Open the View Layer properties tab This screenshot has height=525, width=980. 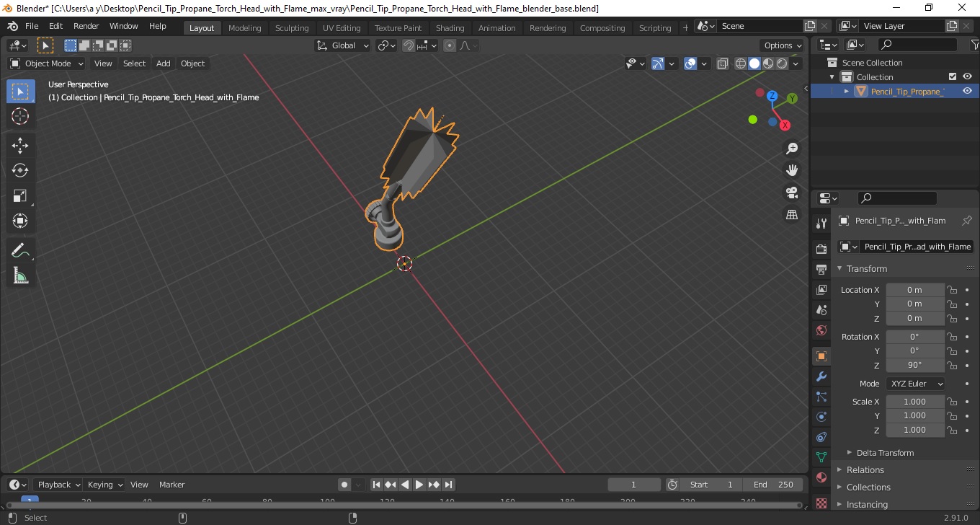tap(821, 290)
